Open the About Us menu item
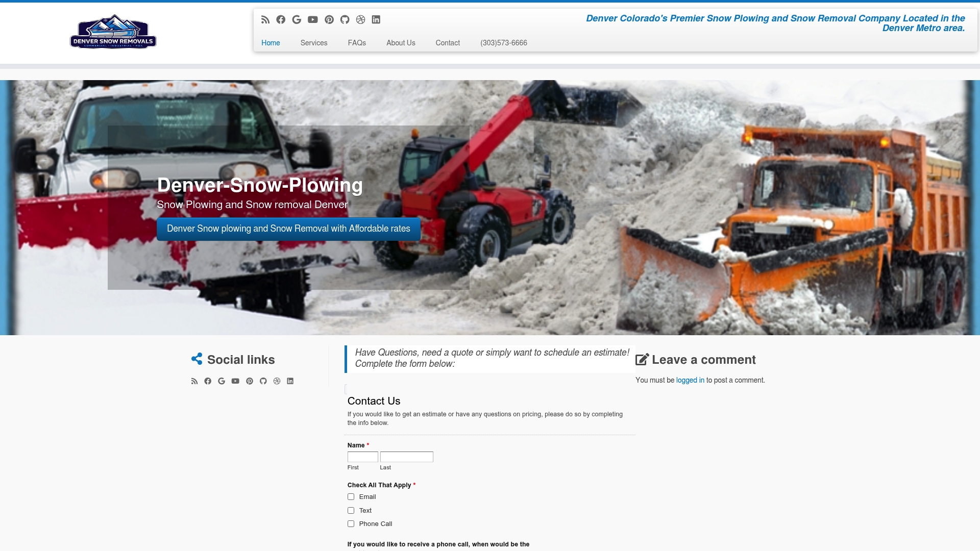The image size is (980, 551). click(x=401, y=43)
